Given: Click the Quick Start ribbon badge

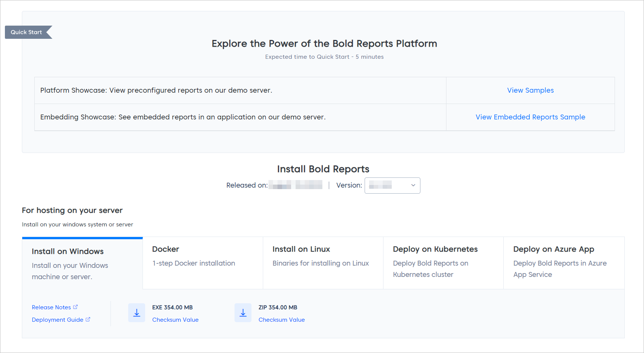Looking at the screenshot, I should click(26, 32).
